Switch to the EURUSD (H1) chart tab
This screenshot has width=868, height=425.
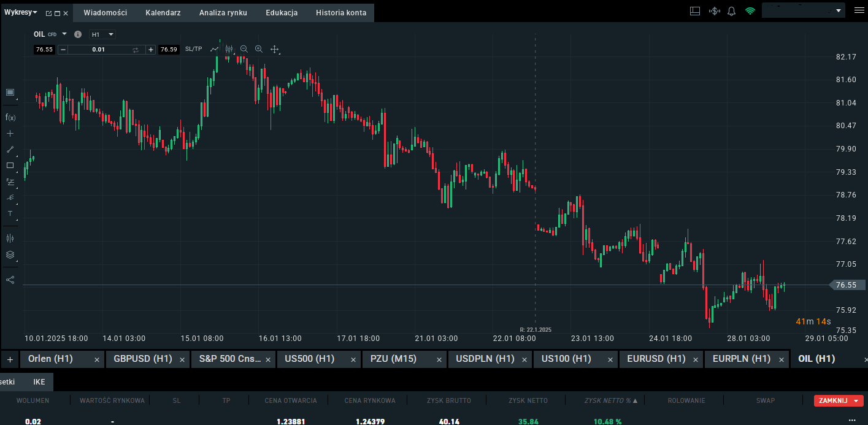tap(656, 359)
